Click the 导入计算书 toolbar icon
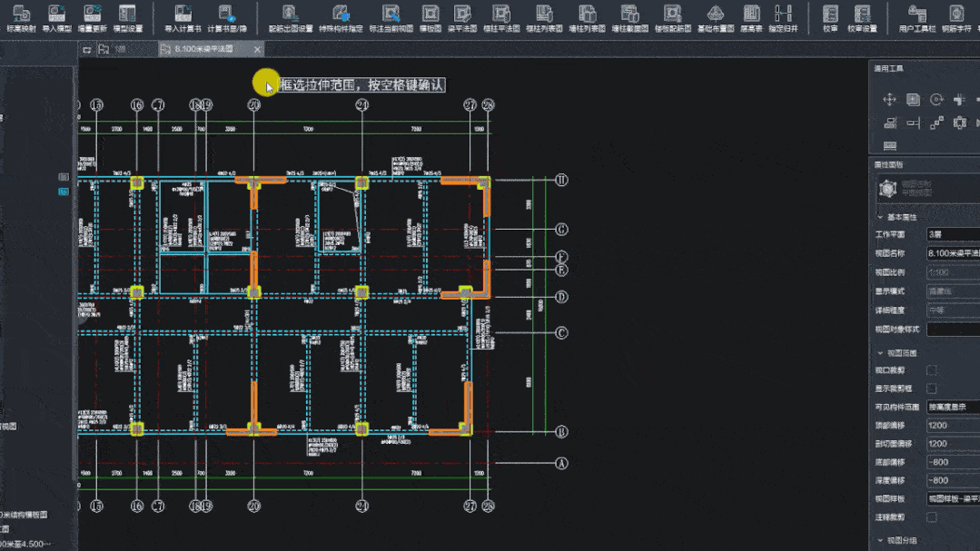980x551 pixels. (182, 14)
